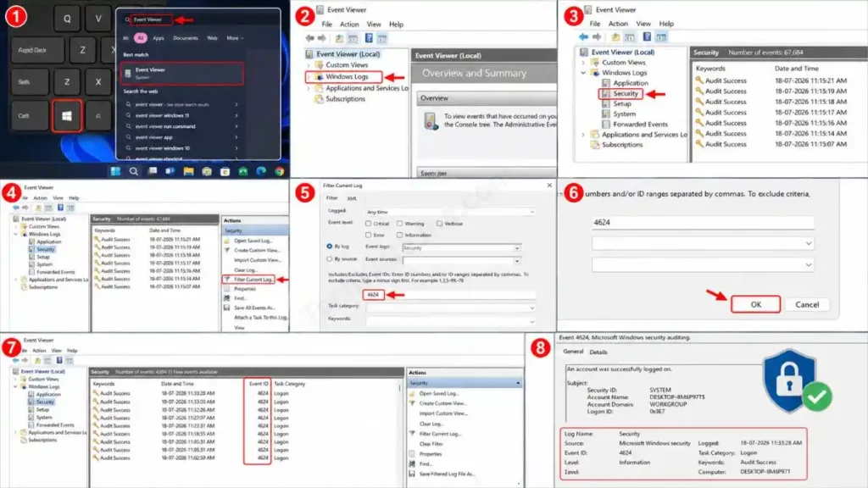Screen dimensions: 868x488
Task: Open Microsoft Edge from the taskbar
Action: [261, 171]
